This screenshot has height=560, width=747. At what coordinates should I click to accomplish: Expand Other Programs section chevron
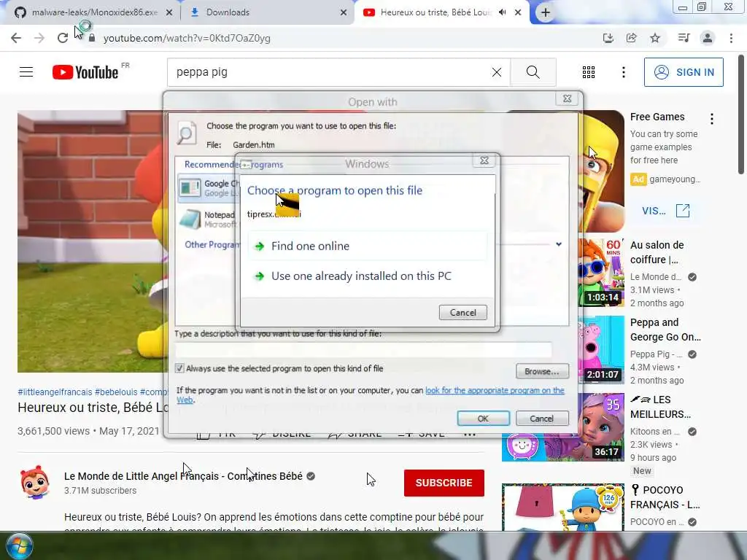click(558, 244)
